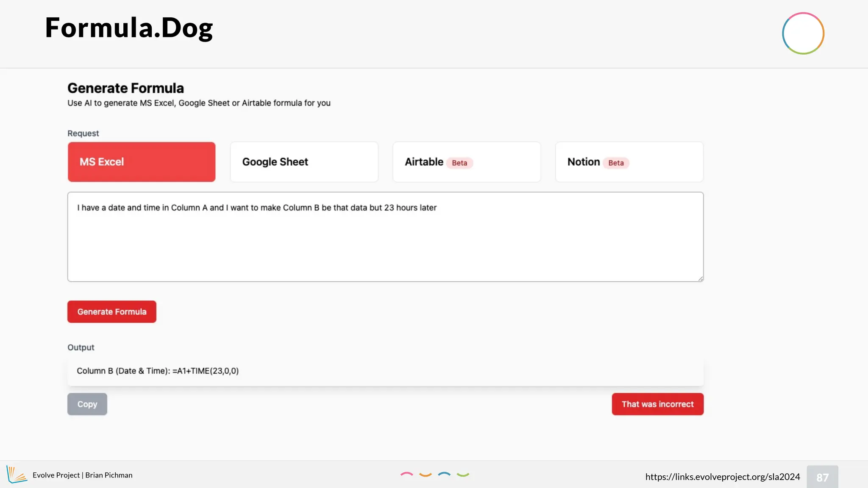868x488 pixels.
Task: Select the MS Excel option
Action: (x=142, y=162)
